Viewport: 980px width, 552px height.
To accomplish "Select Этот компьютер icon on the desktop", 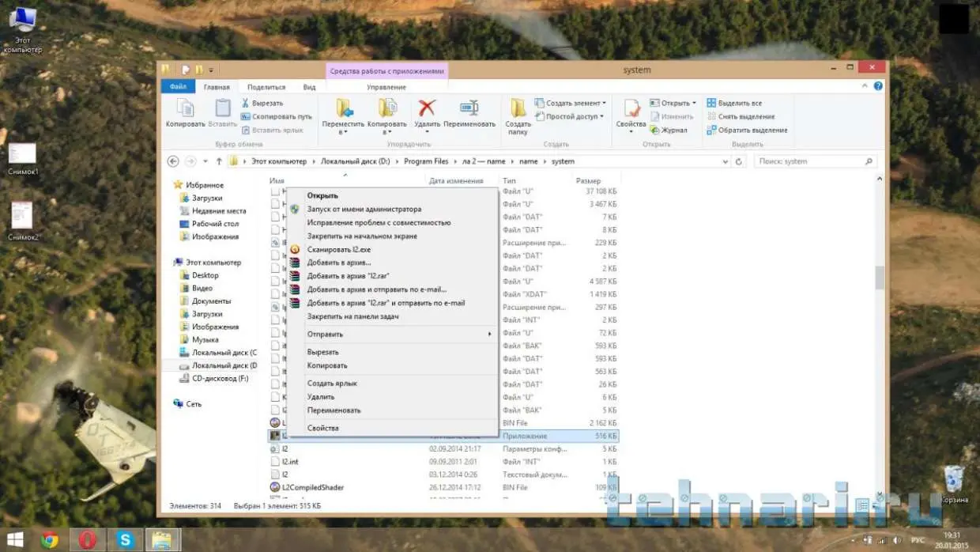I will tap(22, 30).
